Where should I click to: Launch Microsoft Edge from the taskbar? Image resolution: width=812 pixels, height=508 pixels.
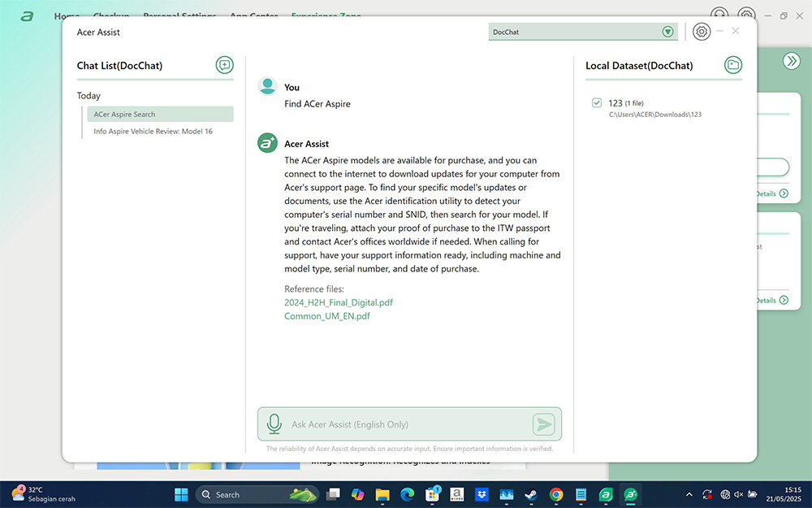click(407, 494)
